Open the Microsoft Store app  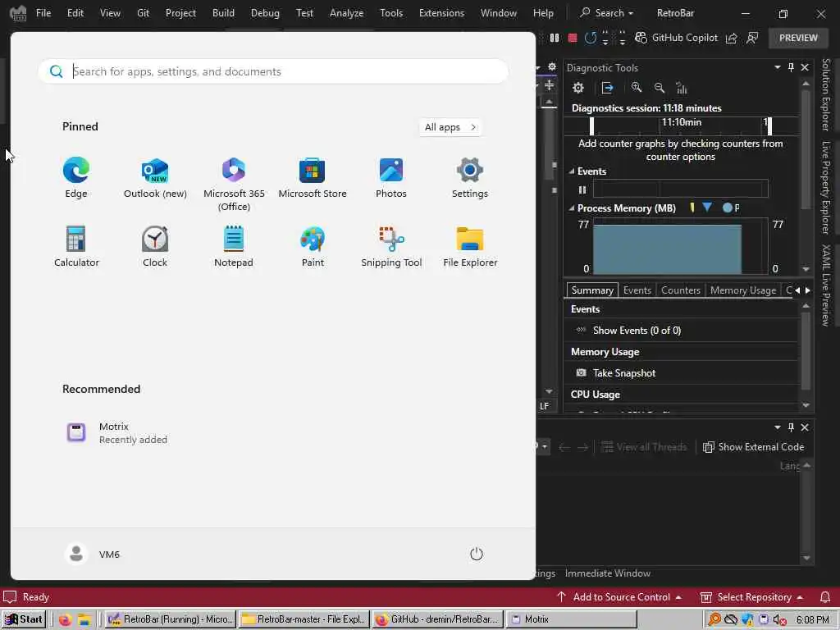click(x=313, y=178)
